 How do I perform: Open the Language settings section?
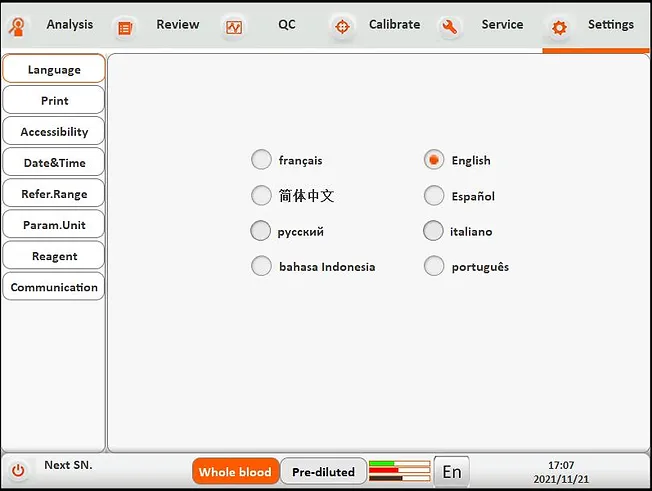[54, 69]
